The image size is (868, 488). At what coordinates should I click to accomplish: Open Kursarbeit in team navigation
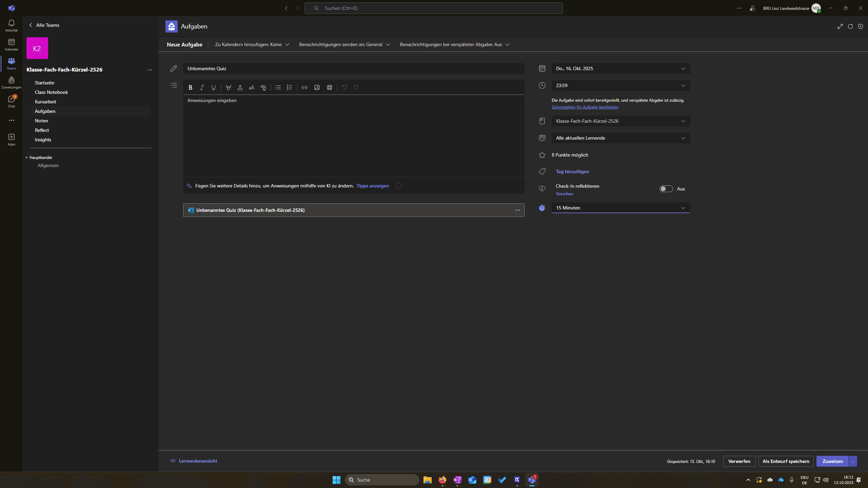tap(45, 102)
